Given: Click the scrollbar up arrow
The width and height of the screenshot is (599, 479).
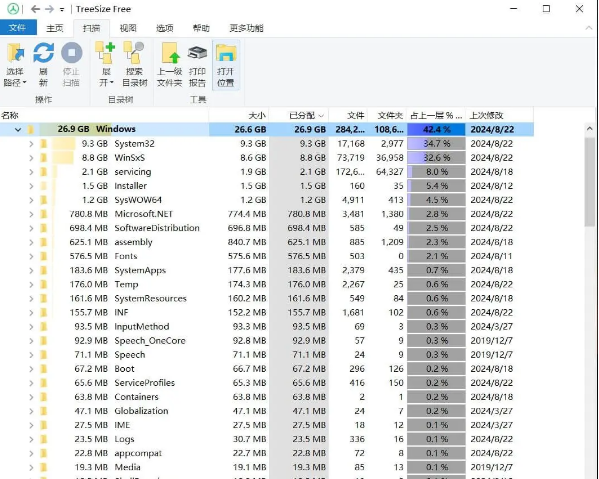Looking at the screenshot, I should pyautogui.click(x=589, y=129).
